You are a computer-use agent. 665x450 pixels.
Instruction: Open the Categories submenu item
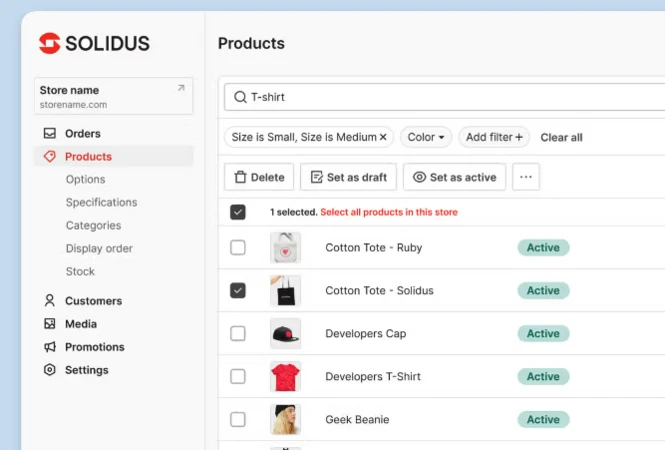[x=93, y=225]
